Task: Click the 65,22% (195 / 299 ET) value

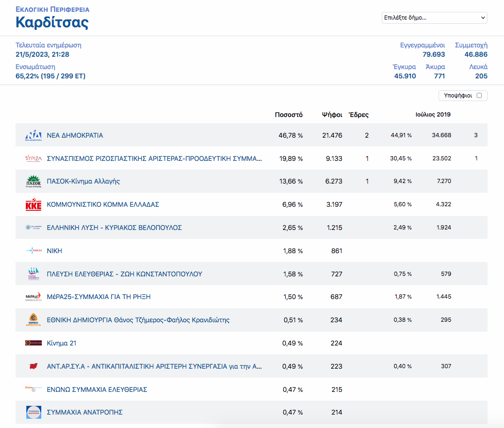Action: click(x=51, y=76)
